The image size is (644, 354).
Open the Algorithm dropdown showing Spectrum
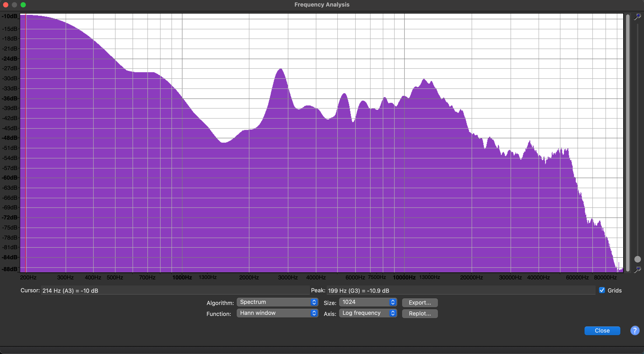click(x=277, y=302)
